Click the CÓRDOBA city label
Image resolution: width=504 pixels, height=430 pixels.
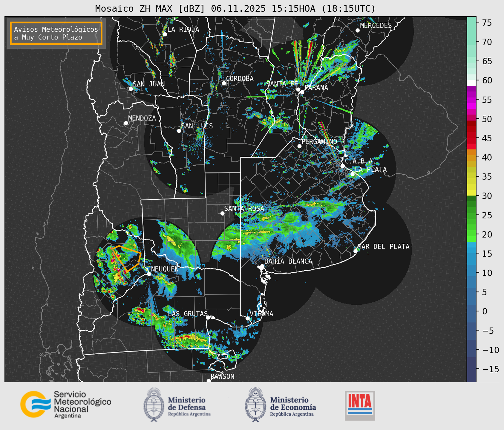pos(240,79)
